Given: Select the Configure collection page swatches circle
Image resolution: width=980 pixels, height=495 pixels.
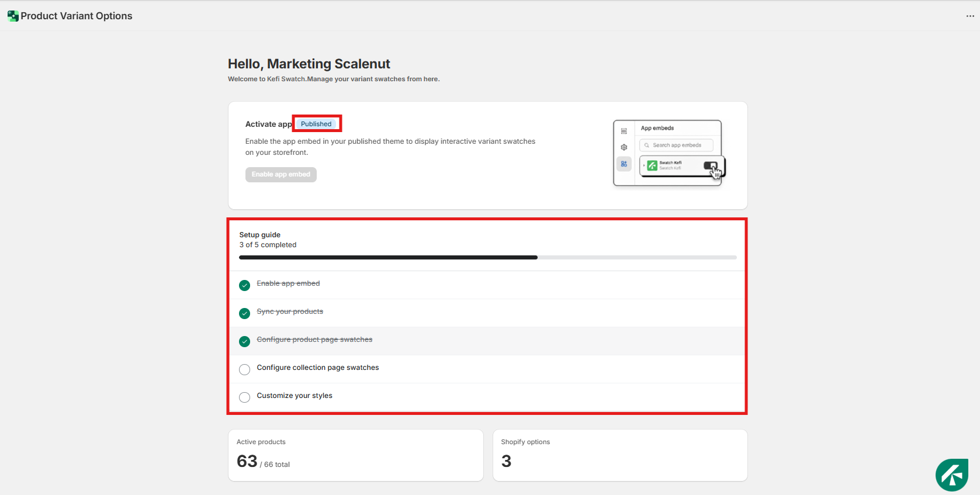Looking at the screenshot, I should tap(245, 369).
